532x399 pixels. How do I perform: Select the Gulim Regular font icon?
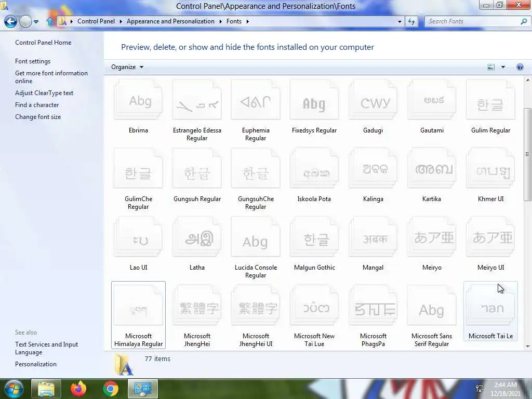(490, 100)
